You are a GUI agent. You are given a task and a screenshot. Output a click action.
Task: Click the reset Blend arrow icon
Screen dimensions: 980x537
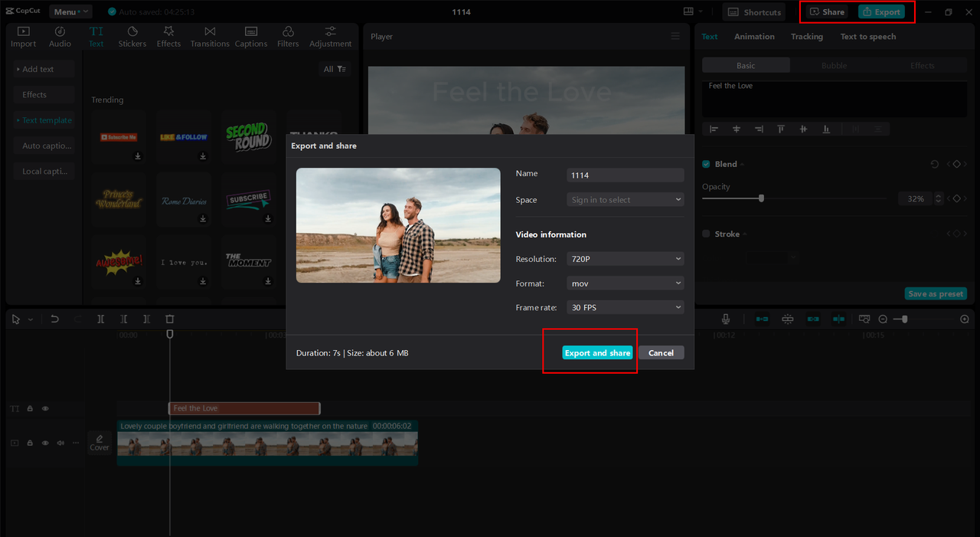click(x=934, y=164)
